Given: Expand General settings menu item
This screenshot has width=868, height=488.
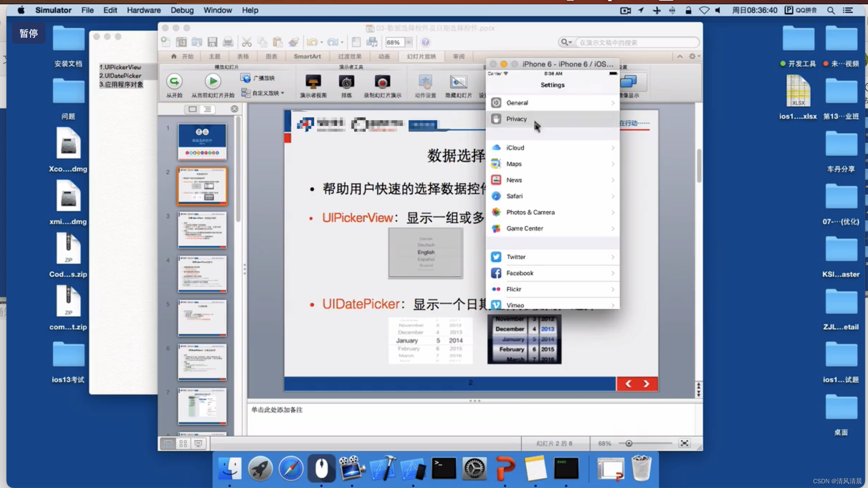Looking at the screenshot, I should (x=553, y=102).
